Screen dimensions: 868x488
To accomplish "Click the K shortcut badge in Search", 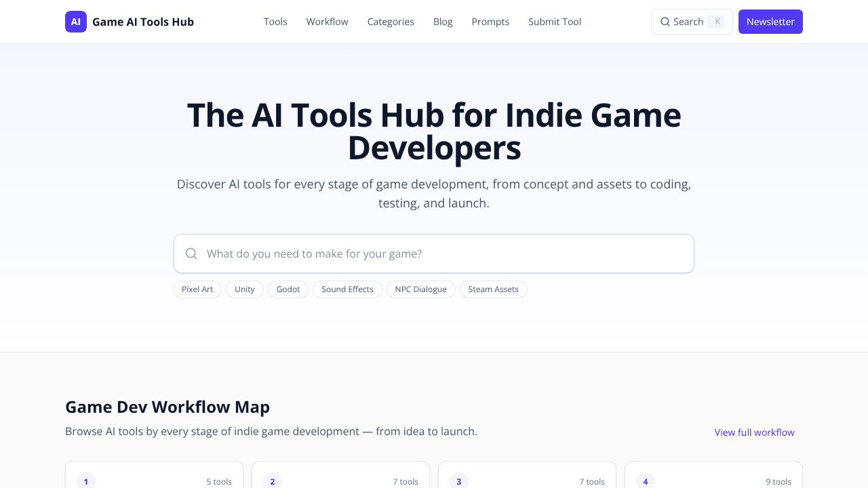I will pyautogui.click(x=716, y=22).
